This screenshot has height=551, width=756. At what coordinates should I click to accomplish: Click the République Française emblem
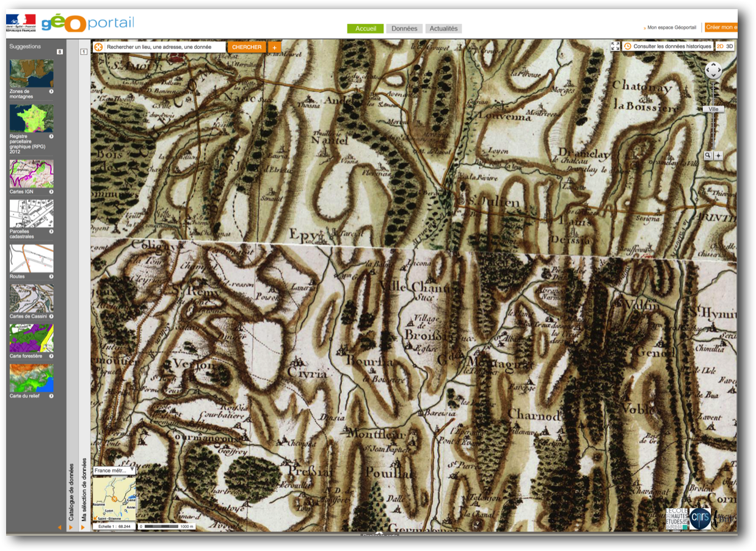coord(21,23)
